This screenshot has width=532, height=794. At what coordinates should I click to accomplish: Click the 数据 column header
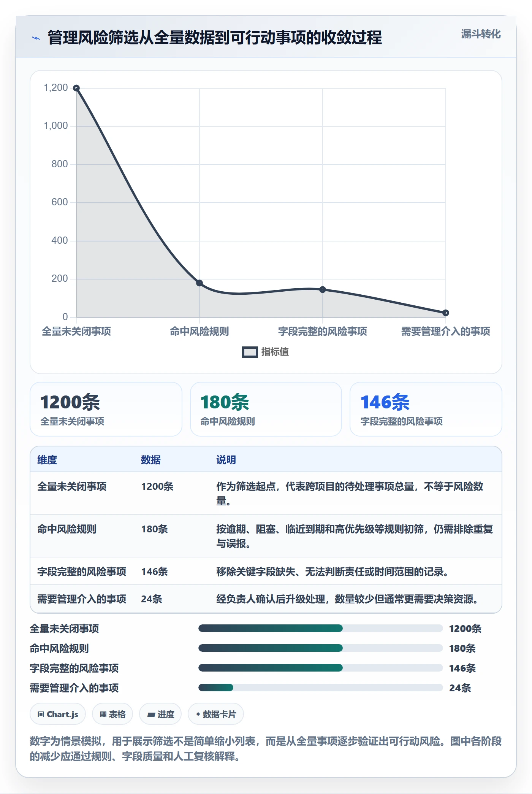tap(151, 460)
